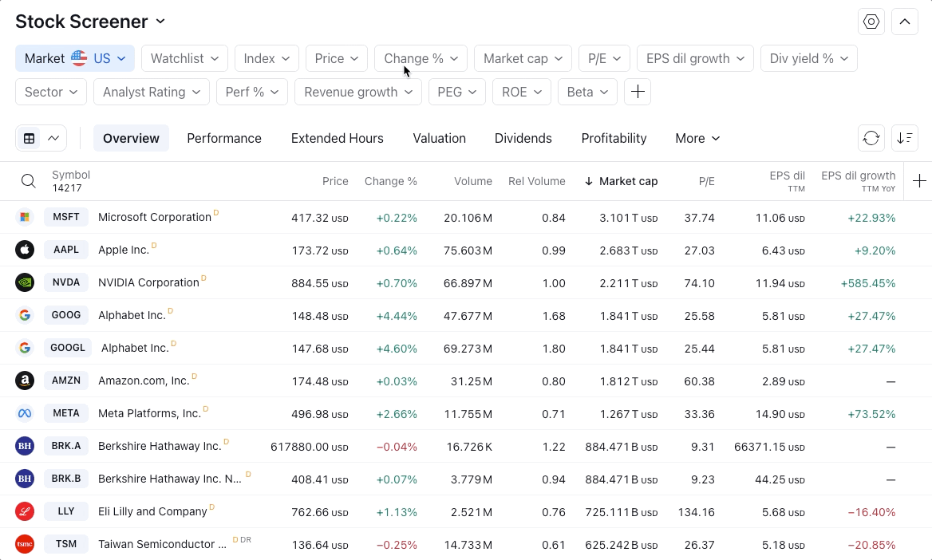Open the Meta Platforms, Inc. row link
Viewport: 932px width, 560px height.
tap(149, 413)
